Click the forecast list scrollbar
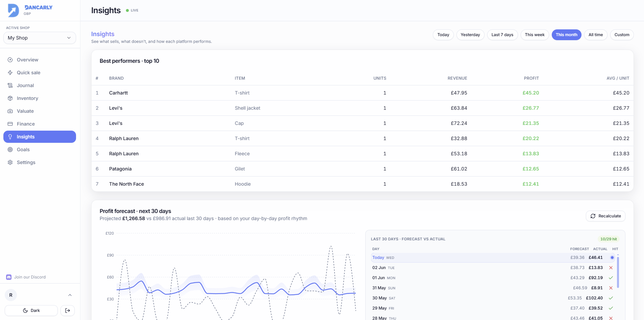The image size is (644, 320). tap(618, 272)
